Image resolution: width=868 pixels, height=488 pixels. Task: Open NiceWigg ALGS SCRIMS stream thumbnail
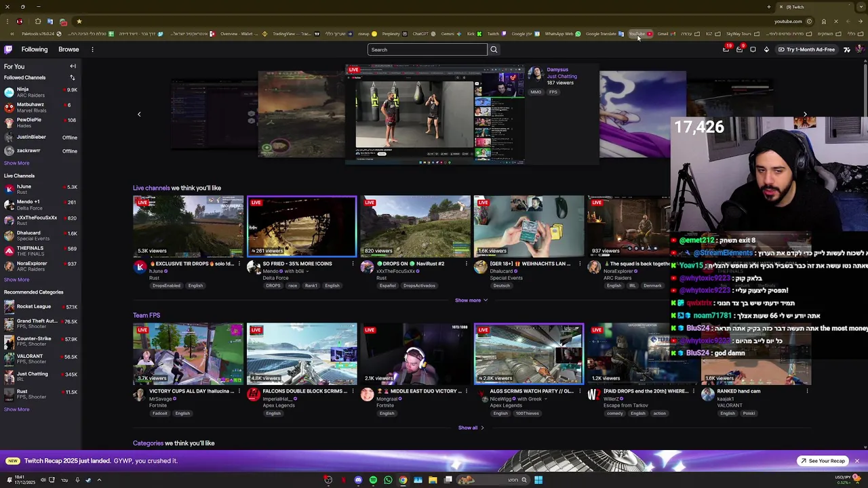pyautogui.click(x=529, y=354)
